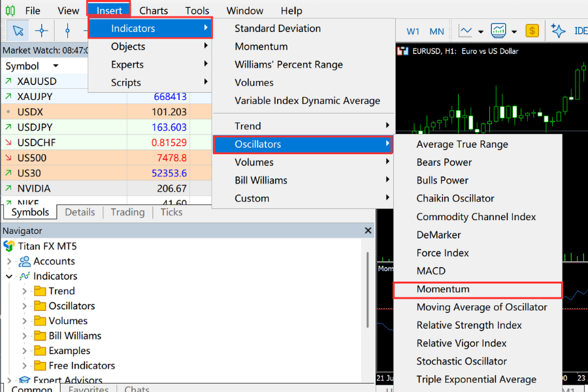Click the red down arrow beside US500
Image resolution: width=588 pixels, height=392 pixels.
8,158
